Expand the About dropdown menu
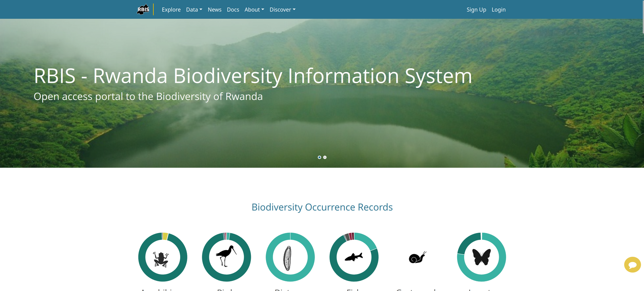The image size is (644, 291). point(254,10)
